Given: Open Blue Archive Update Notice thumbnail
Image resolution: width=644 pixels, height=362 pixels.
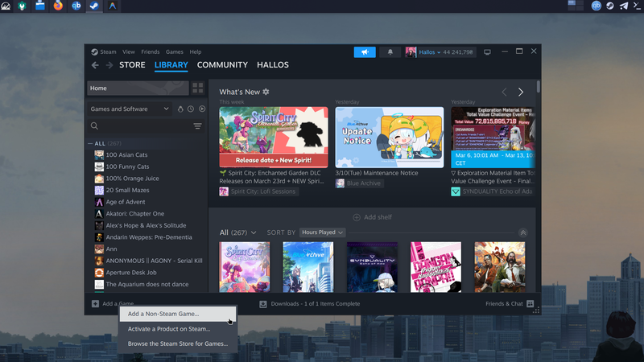Looking at the screenshot, I should click(x=390, y=137).
